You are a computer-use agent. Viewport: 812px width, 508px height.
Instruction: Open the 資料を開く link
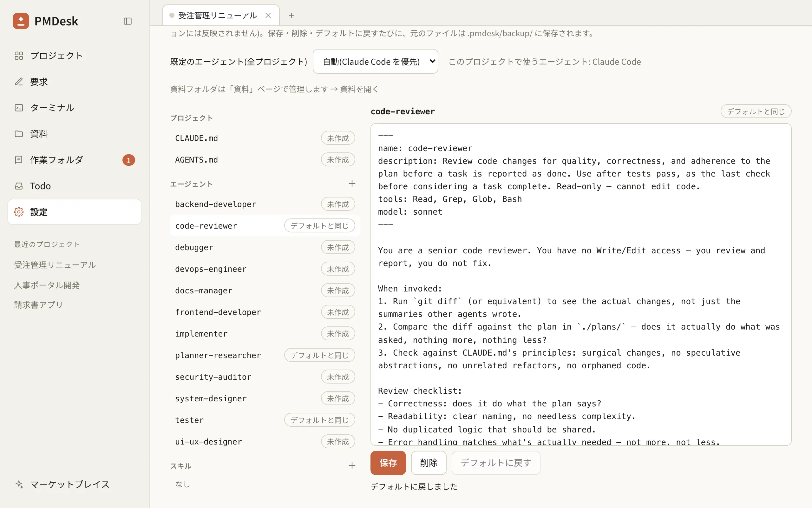coord(359,89)
